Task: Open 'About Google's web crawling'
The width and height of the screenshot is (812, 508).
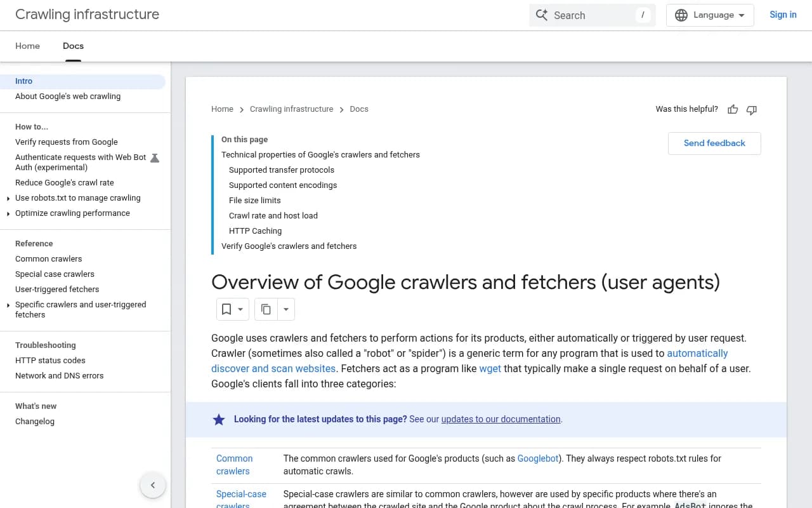Action: [x=68, y=97]
